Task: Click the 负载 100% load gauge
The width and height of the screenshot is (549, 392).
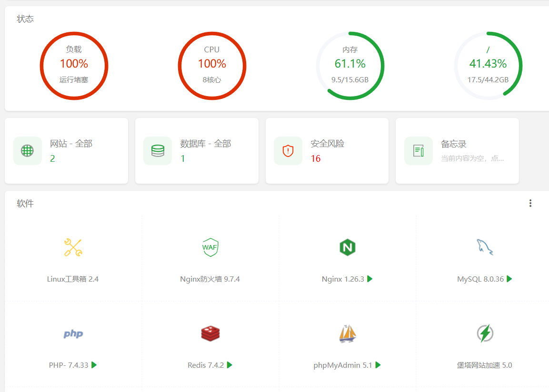Action: point(74,66)
